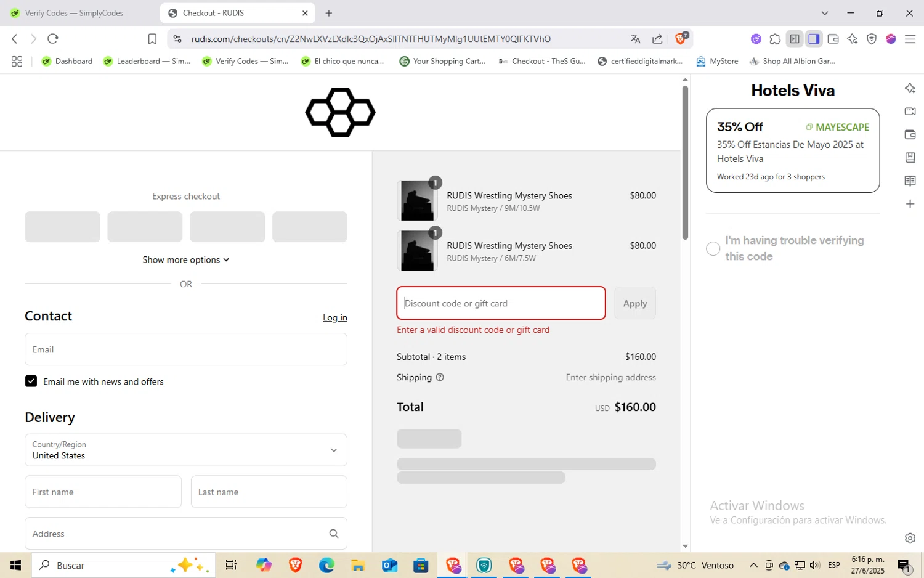Focus the Email input field
The image size is (924, 578).
tap(186, 349)
